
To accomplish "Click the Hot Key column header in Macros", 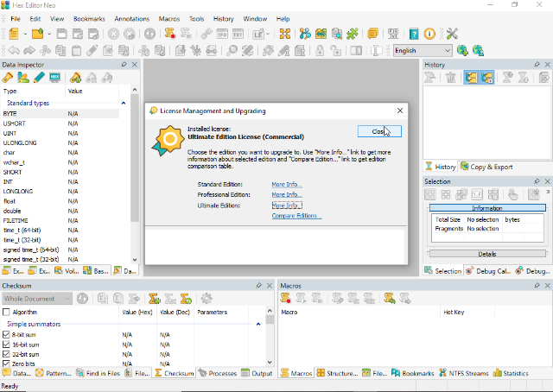I will pyautogui.click(x=467, y=312).
